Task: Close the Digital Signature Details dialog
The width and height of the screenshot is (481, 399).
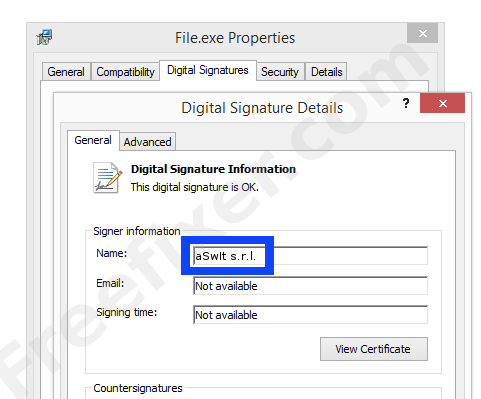Action: (x=442, y=103)
